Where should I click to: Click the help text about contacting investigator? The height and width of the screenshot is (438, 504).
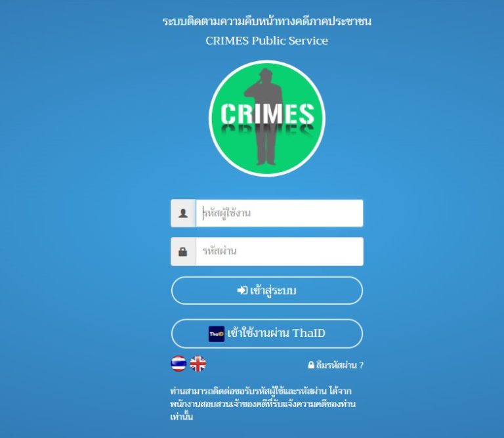tap(263, 404)
